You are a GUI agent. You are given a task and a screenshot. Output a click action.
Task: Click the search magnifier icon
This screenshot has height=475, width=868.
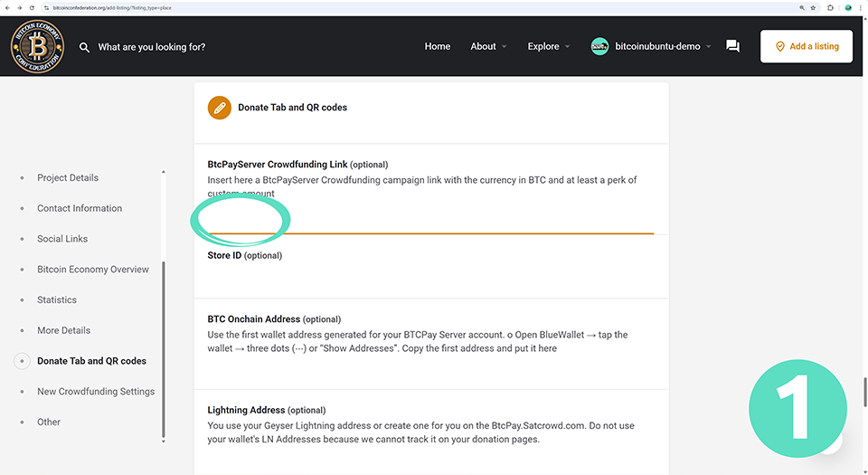(84, 47)
